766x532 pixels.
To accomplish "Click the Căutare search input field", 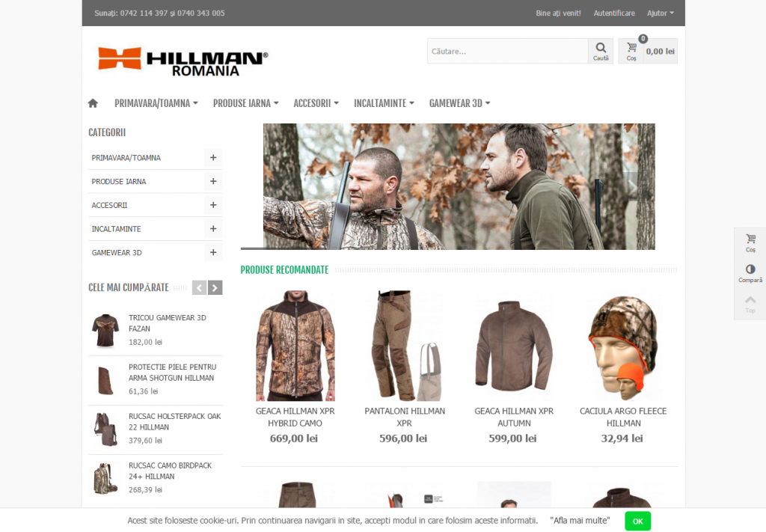I will [508, 52].
